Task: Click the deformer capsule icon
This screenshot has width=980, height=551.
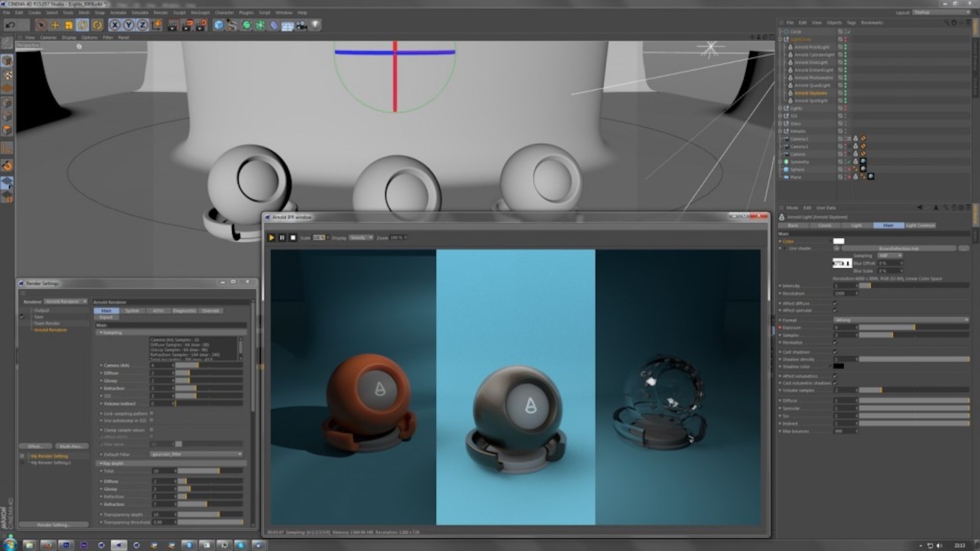Action: tap(274, 25)
